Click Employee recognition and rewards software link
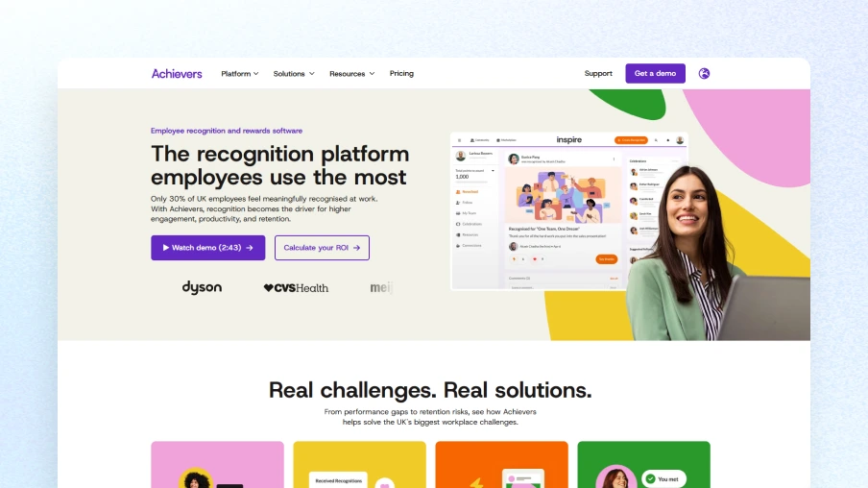This screenshot has height=488, width=868. [227, 131]
